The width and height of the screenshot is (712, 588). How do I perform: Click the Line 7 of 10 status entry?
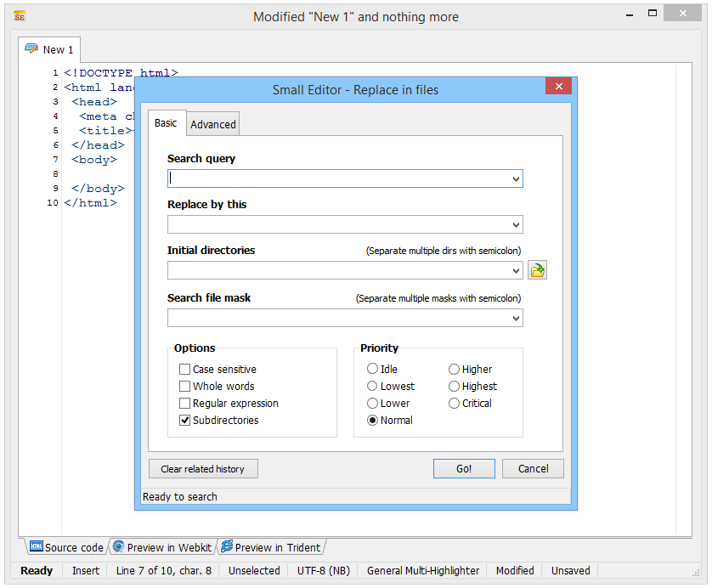(163, 571)
